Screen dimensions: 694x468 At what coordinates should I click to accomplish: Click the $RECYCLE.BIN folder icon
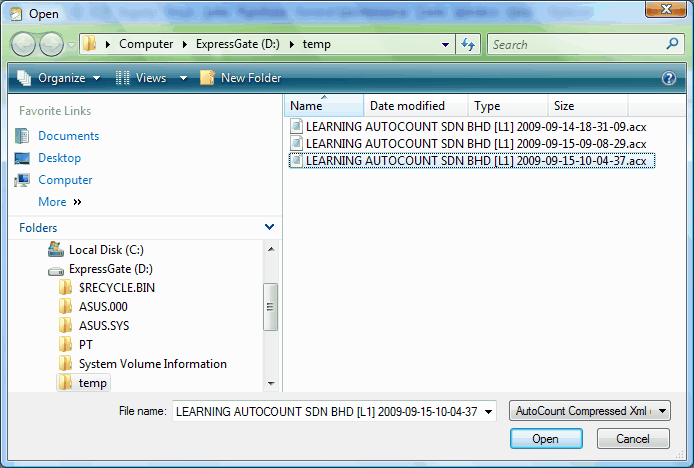click(66, 287)
